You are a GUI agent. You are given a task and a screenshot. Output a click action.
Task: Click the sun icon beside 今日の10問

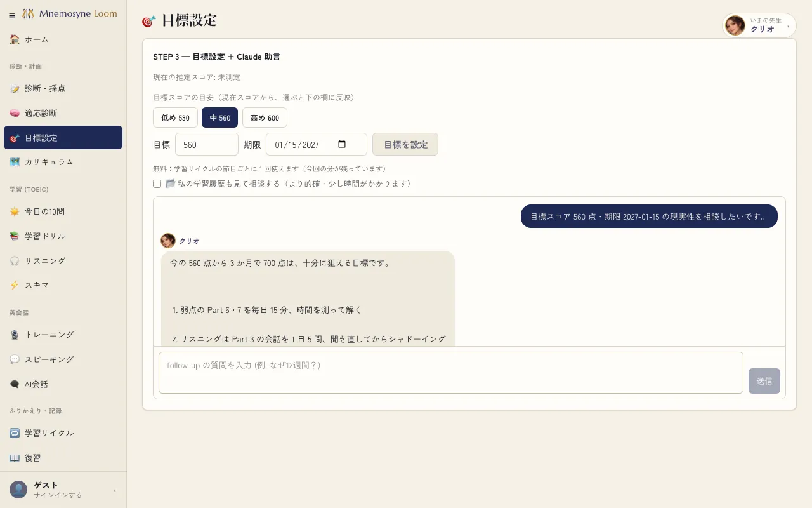pos(15,211)
